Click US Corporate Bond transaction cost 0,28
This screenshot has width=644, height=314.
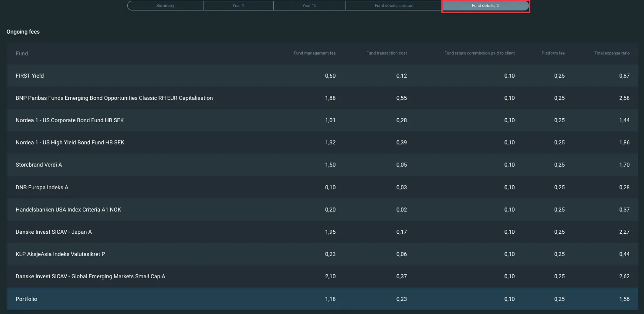coord(402,120)
